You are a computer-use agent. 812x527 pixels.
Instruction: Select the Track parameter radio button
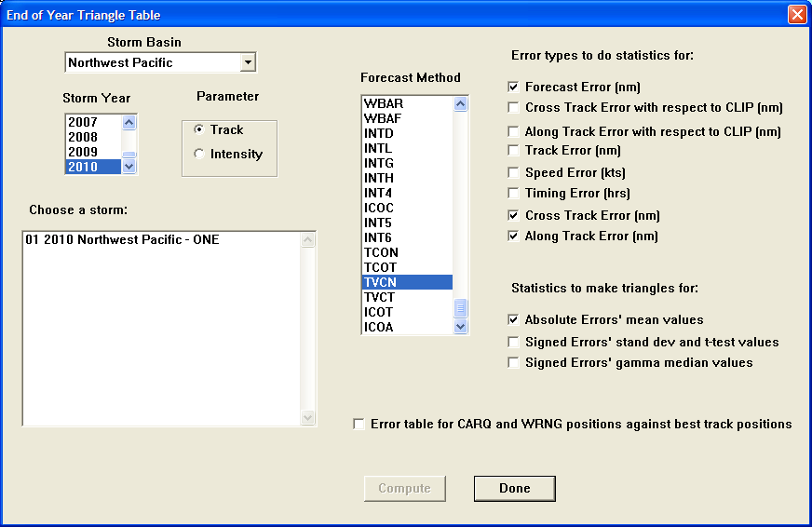199,130
